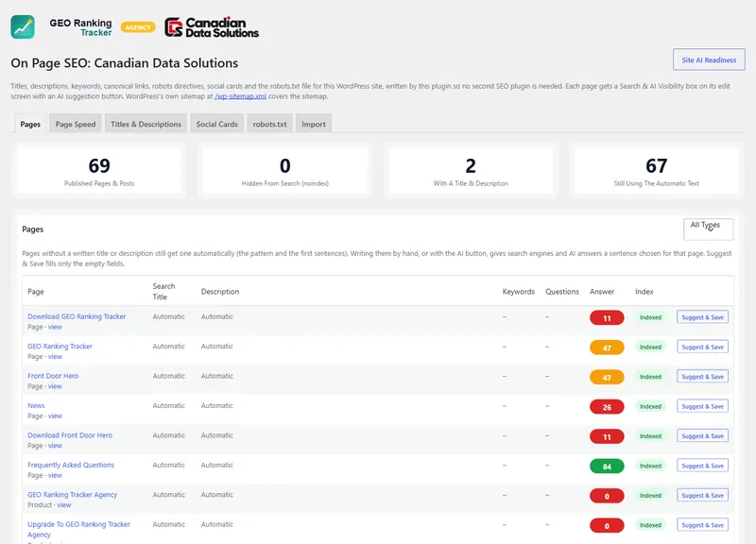Viewport: 756px width, 544px height.
Task: Click view under Download GEO Ranking Tracker
Action: (x=55, y=327)
